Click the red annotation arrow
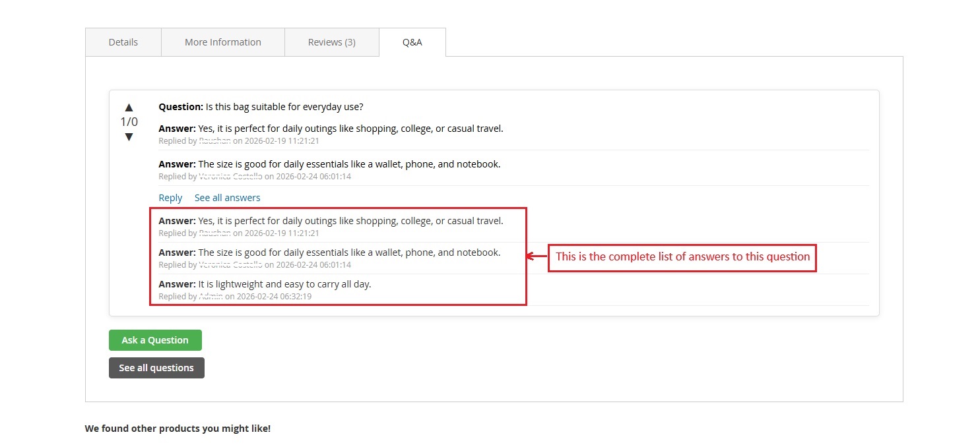The height and width of the screenshot is (447, 980). [x=537, y=256]
